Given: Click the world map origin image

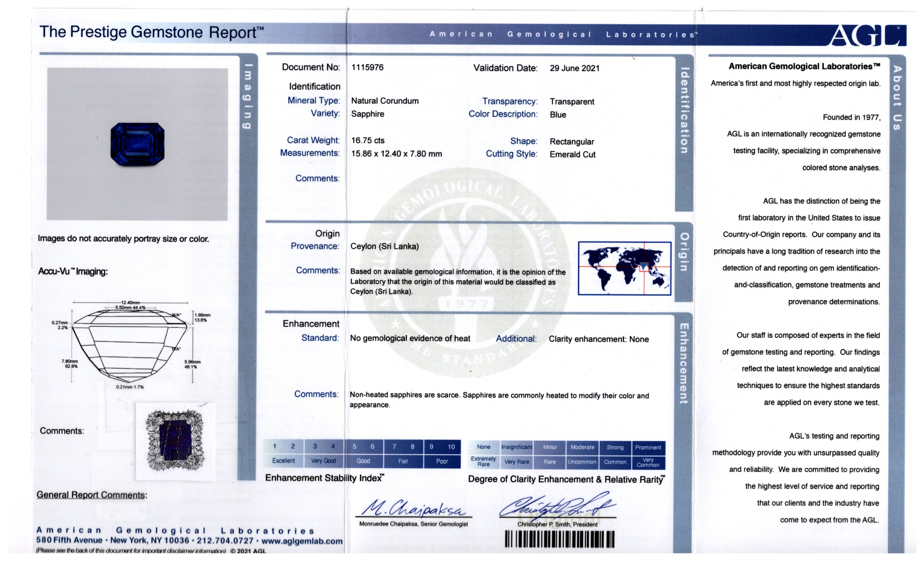Looking at the screenshot, I should (x=624, y=268).
